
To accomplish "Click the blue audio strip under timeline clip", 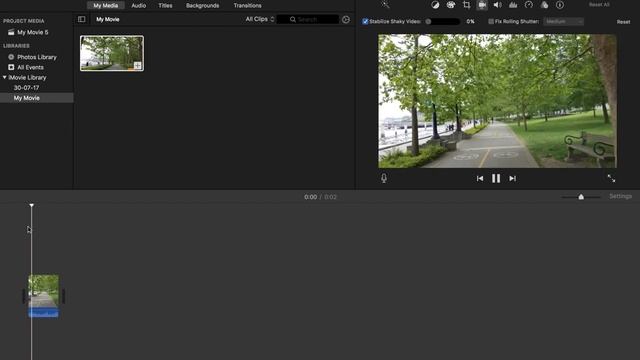I will tap(43, 313).
